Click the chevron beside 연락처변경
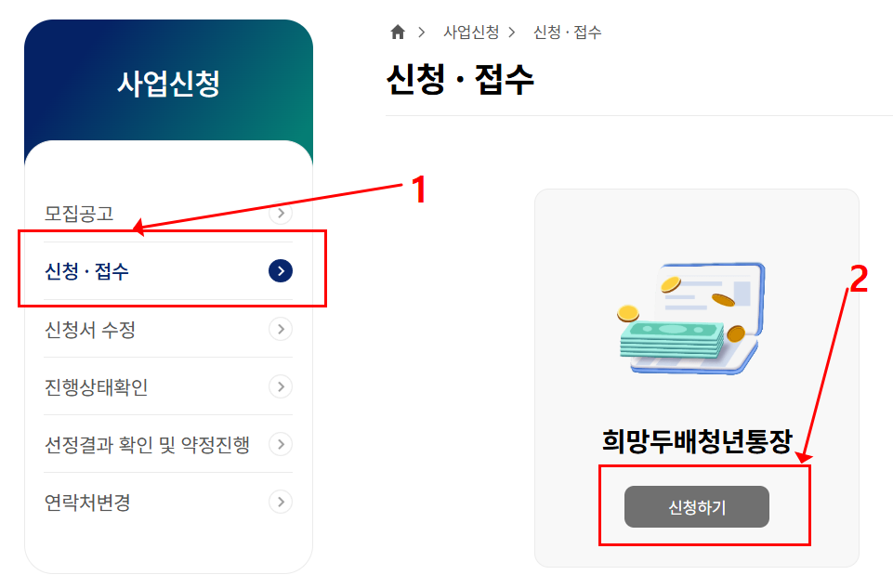Image resolution: width=893 pixels, height=588 pixels. click(282, 503)
